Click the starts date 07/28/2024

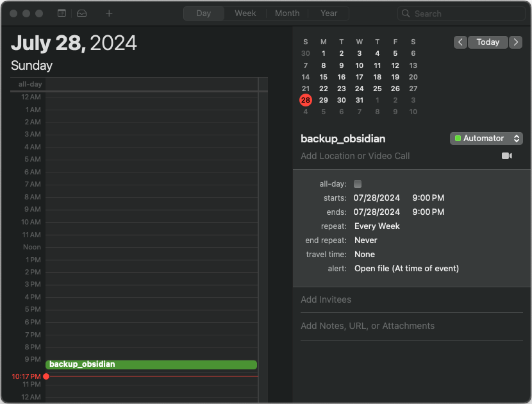point(377,198)
